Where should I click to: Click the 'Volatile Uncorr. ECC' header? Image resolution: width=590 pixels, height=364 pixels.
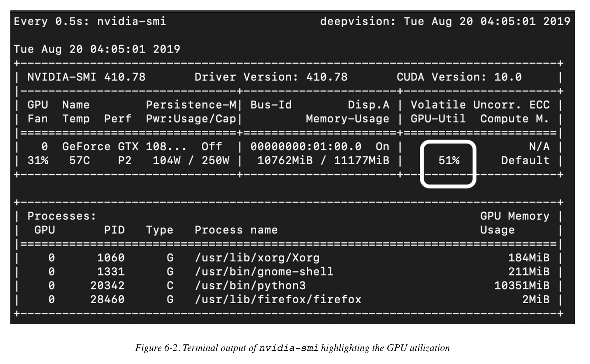480,105
